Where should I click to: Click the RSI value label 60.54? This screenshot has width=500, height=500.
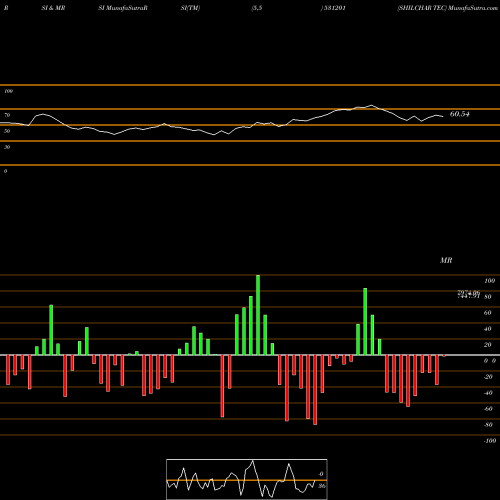(x=460, y=114)
